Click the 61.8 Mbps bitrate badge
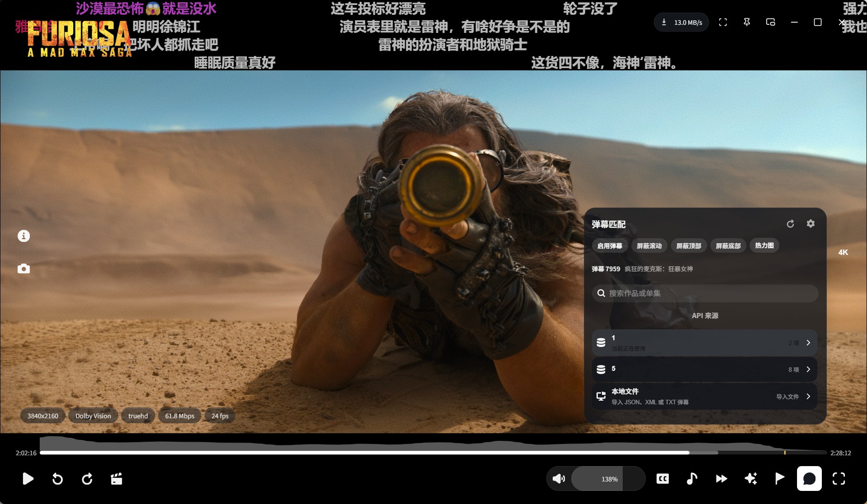 coord(180,416)
